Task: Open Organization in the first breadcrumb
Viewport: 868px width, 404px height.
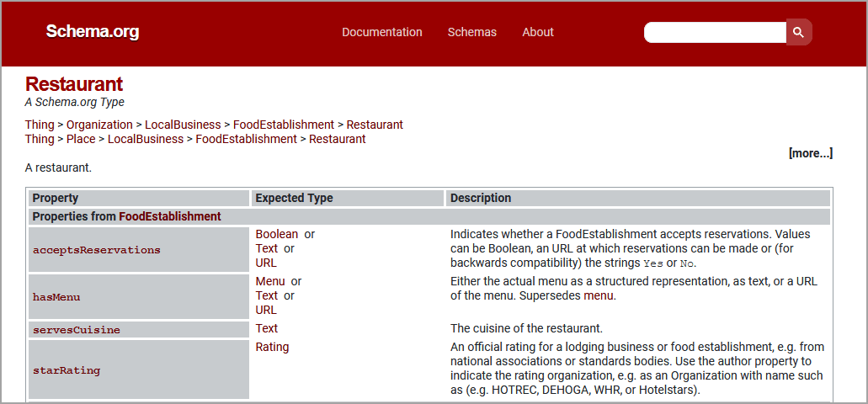Action: pos(99,125)
